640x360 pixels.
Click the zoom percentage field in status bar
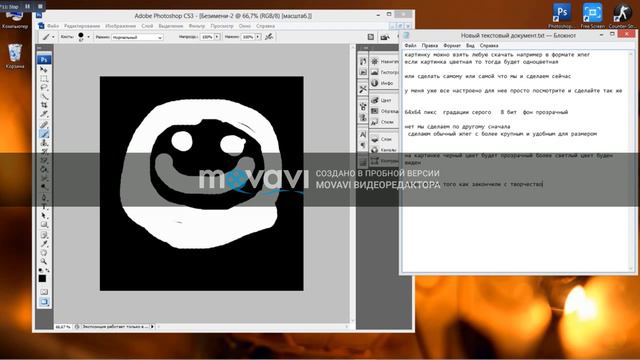point(62,327)
